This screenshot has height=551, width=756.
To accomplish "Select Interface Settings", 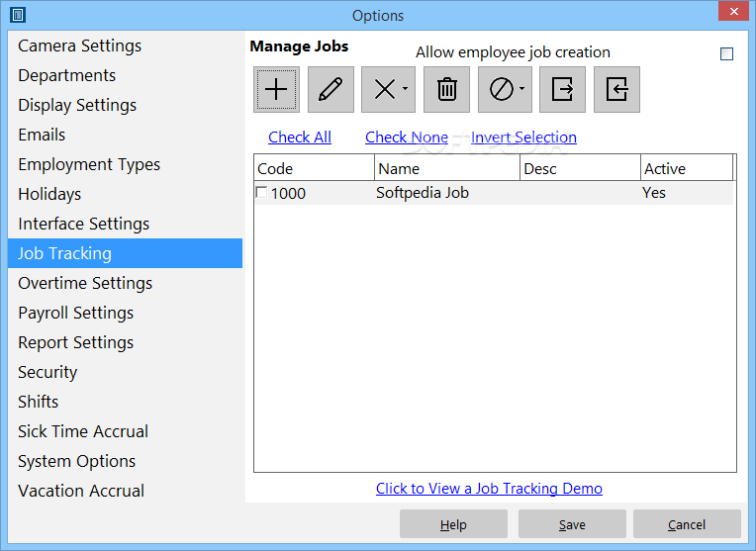I will click(x=125, y=224).
